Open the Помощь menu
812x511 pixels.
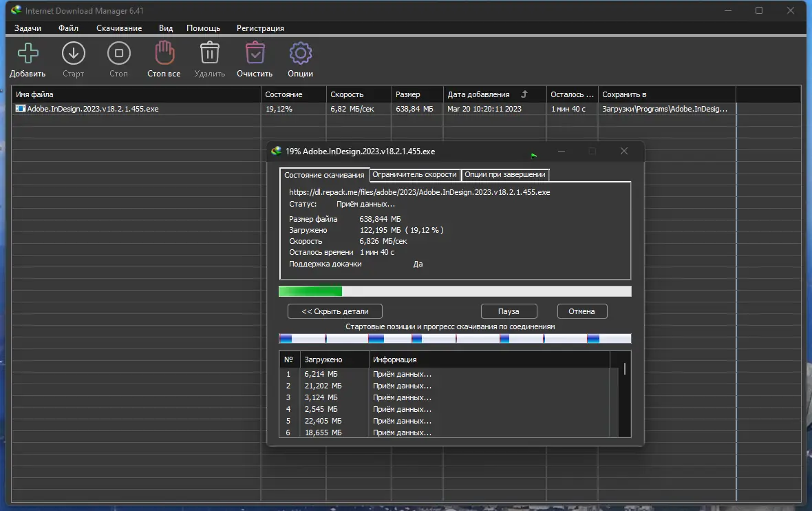[x=204, y=28]
